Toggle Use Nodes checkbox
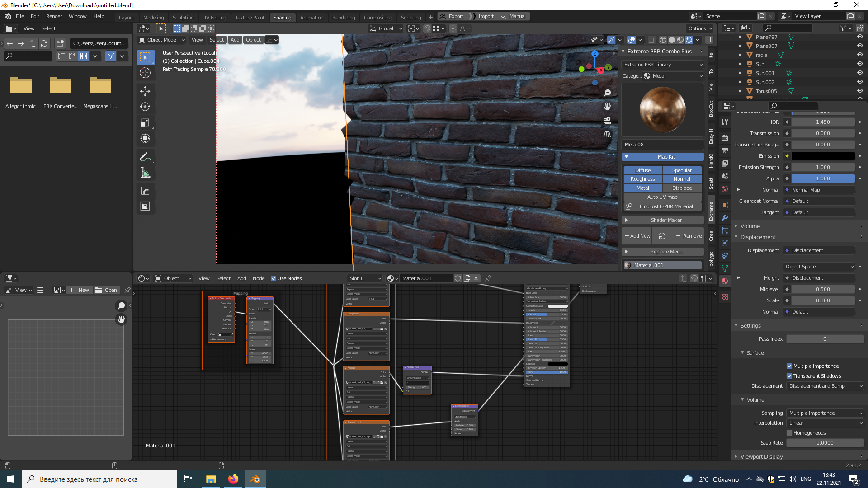The width and height of the screenshot is (868, 488). click(274, 278)
